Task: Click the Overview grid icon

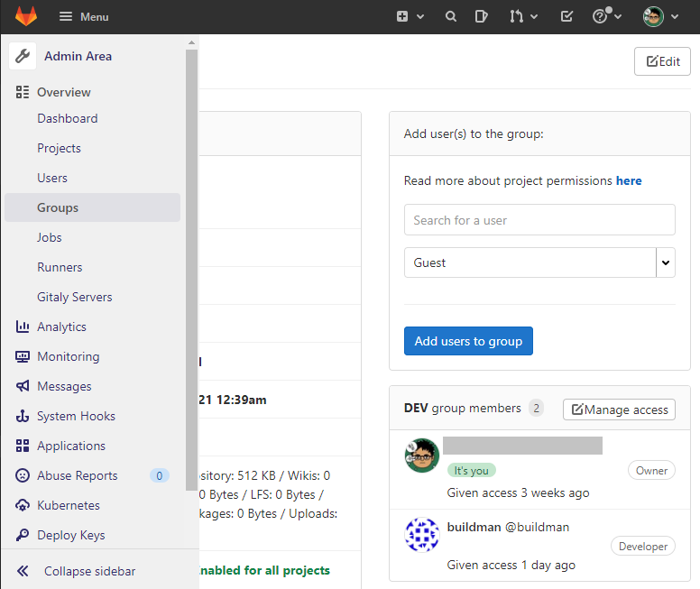Action: tap(23, 92)
